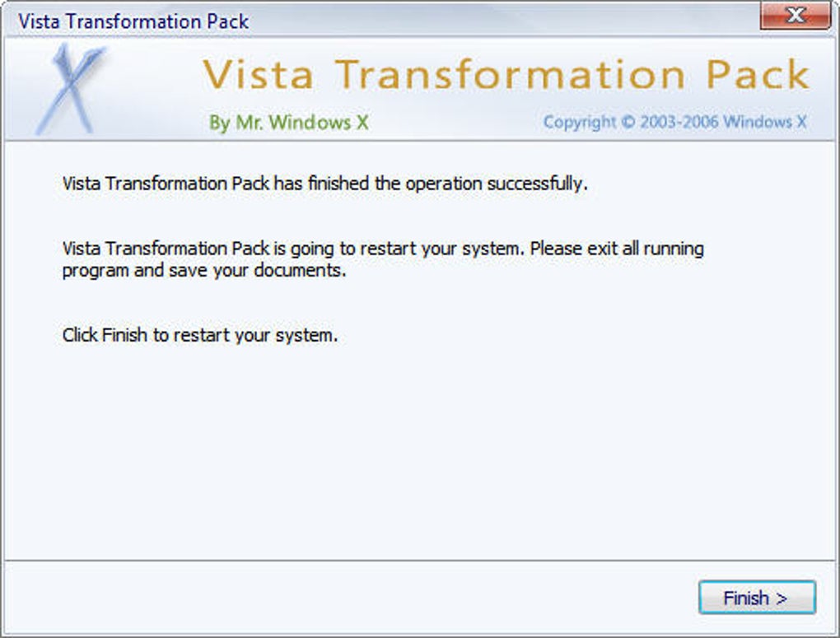Click the program and save documents line
Image resolution: width=840 pixels, height=638 pixels.
coord(204,271)
